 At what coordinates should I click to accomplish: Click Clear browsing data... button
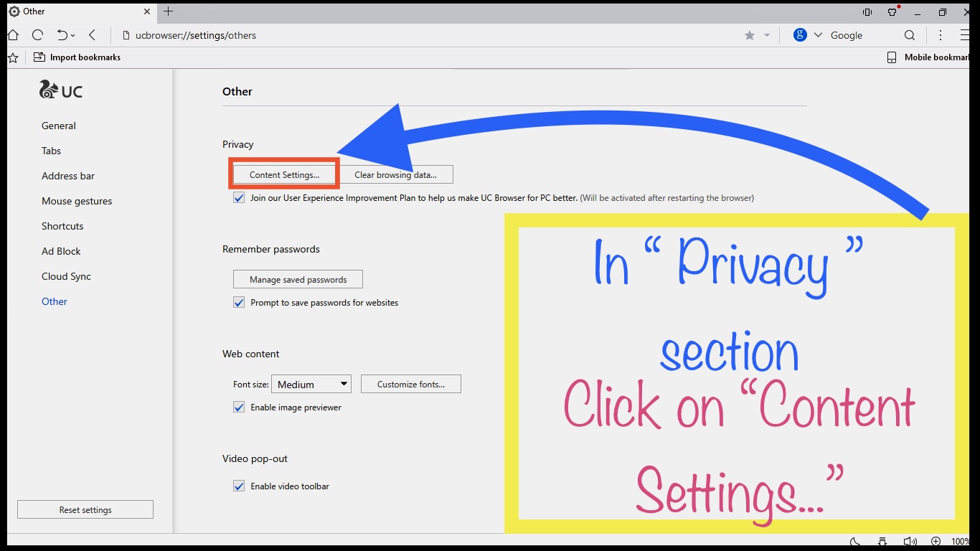click(395, 174)
